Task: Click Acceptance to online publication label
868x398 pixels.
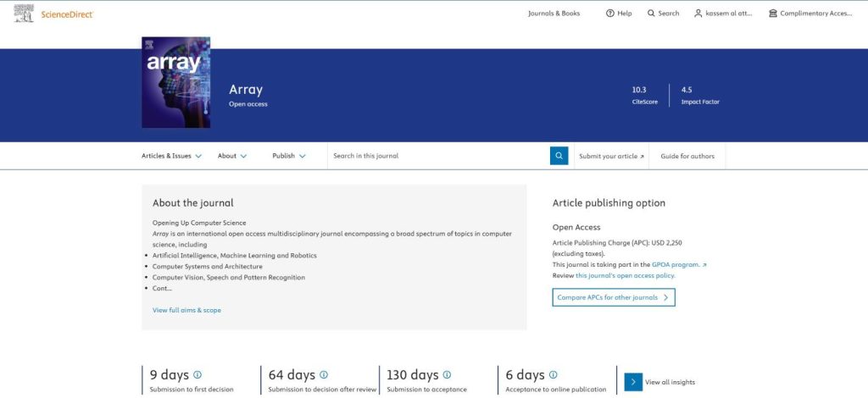Action: tap(556, 390)
